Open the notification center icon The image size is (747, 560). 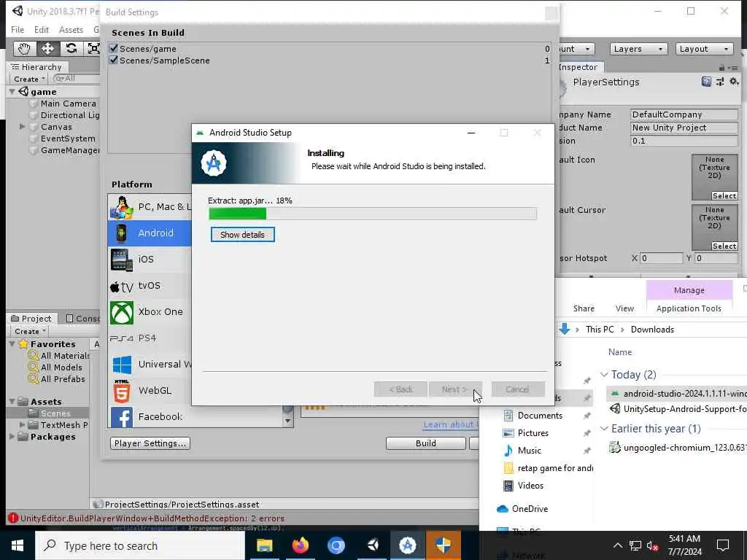723,545
